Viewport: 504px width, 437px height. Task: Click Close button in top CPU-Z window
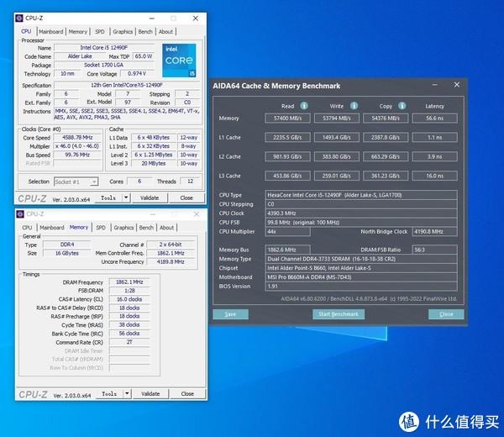pos(186,197)
